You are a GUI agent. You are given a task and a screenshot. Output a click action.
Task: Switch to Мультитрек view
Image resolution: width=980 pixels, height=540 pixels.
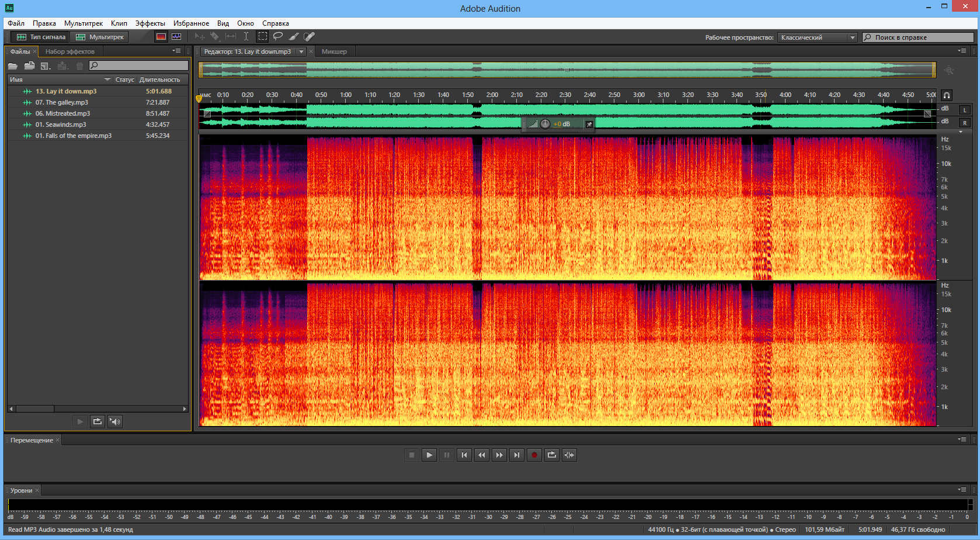click(99, 37)
